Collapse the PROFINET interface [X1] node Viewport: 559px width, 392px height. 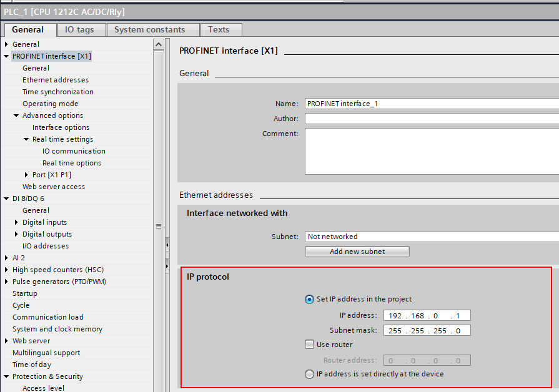point(6,56)
